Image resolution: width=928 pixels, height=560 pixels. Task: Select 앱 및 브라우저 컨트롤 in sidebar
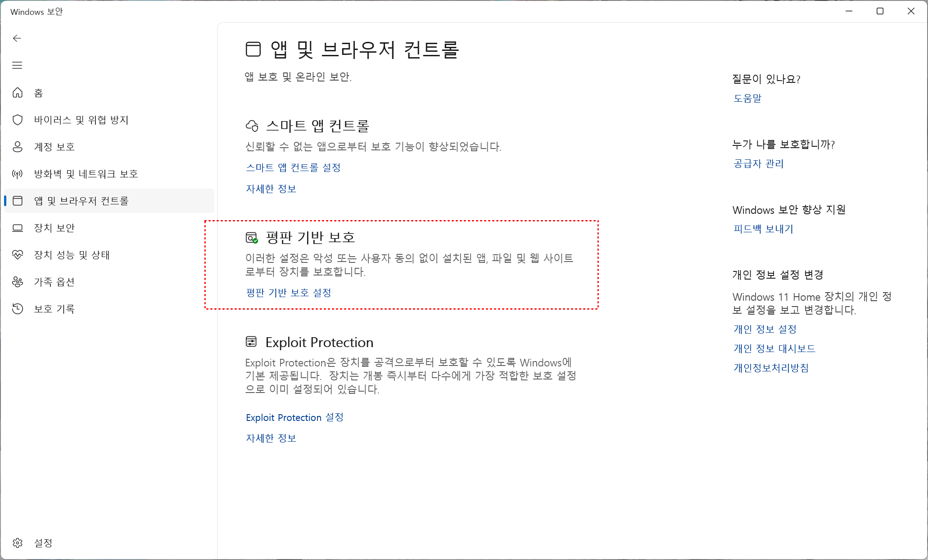click(18, 201)
